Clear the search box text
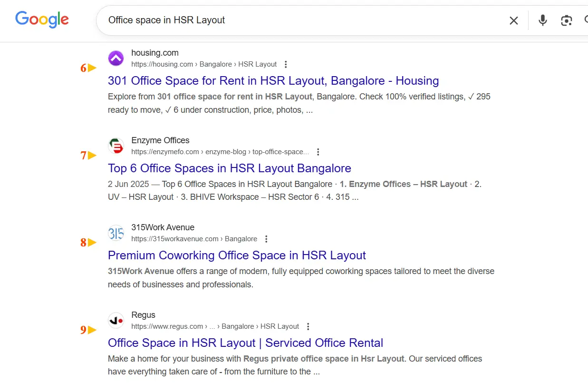588x383 pixels. coord(513,20)
